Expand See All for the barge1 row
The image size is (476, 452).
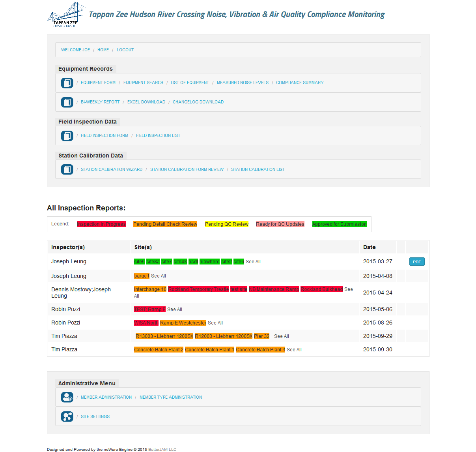pyautogui.click(x=159, y=276)
